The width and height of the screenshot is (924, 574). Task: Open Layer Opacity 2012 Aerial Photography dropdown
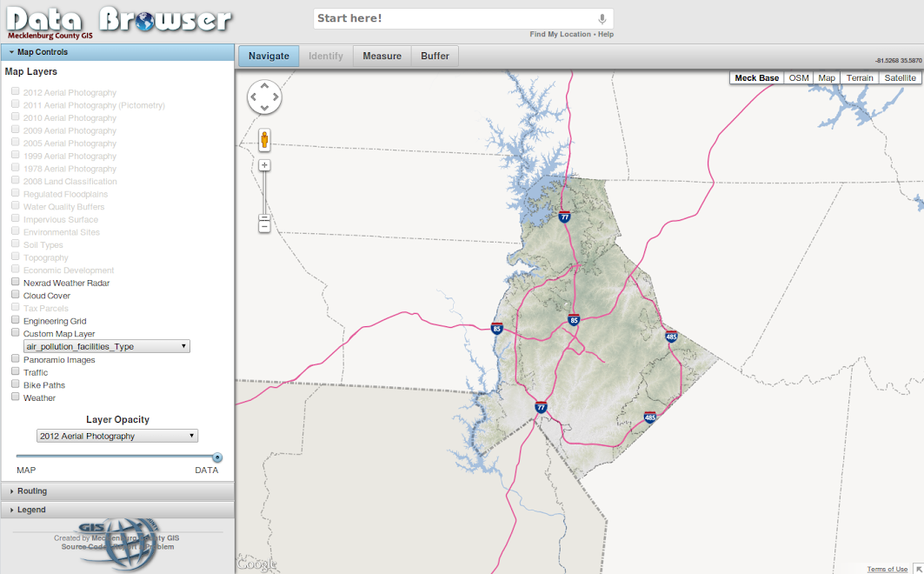point(117,436)
